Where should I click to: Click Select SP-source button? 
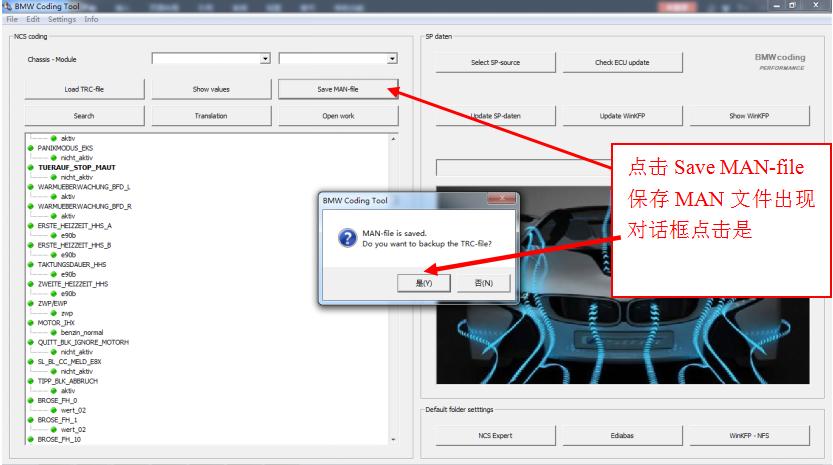point(495,63)
